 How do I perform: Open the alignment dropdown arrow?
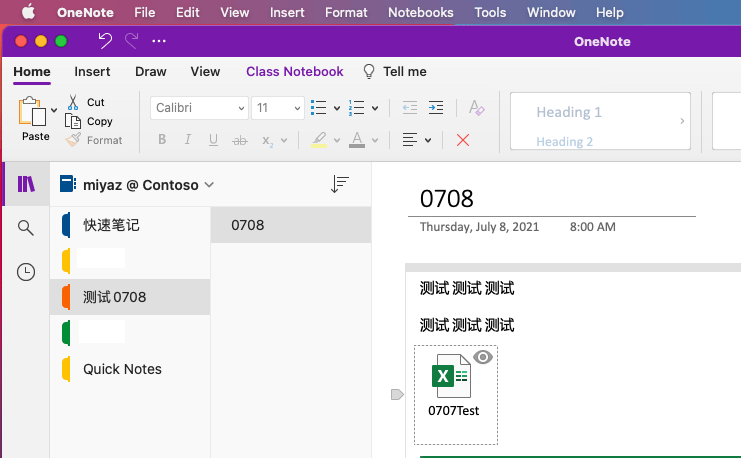pos(428,140)
